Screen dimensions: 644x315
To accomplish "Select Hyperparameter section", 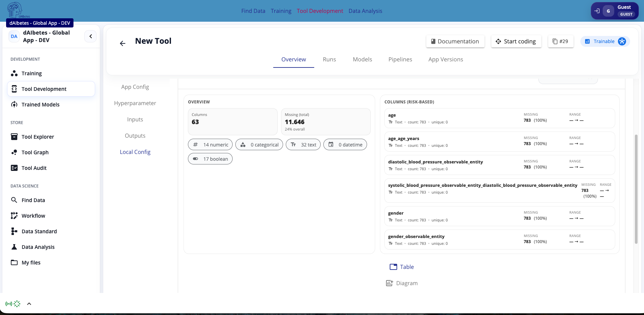I will pos(135,103).
